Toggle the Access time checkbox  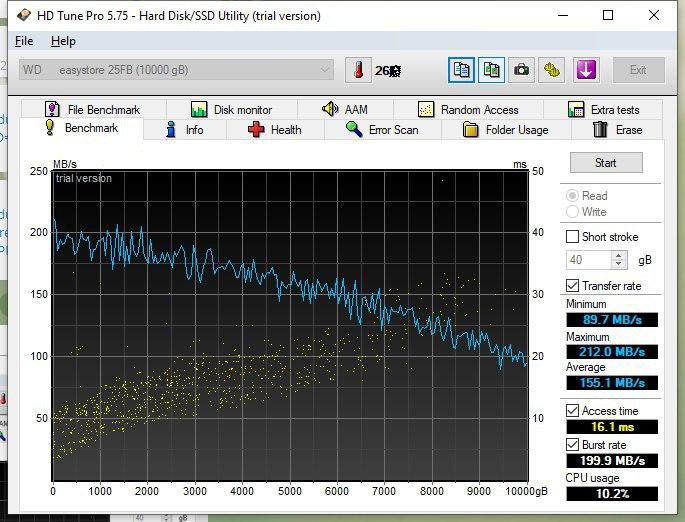[x=573, y=411]
